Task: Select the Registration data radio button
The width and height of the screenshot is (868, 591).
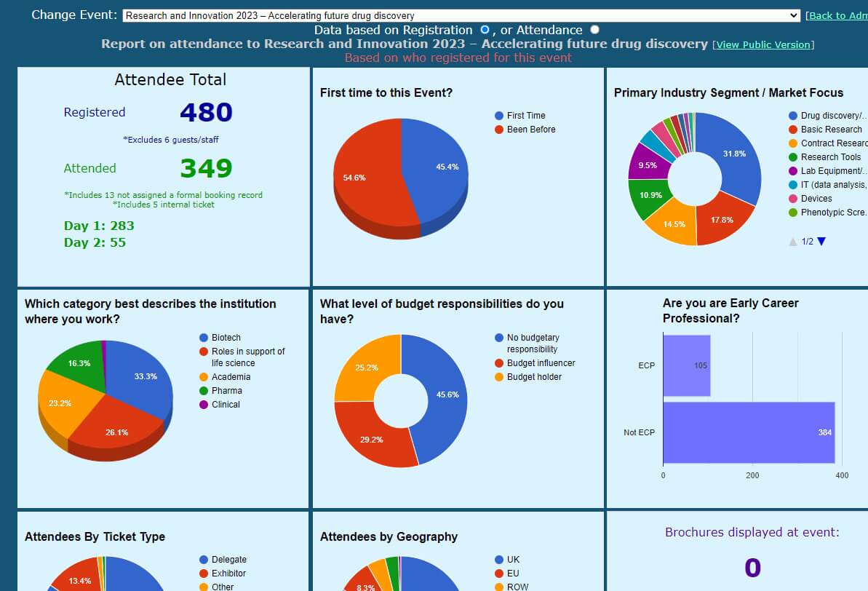Action: (x=485, y=29)
